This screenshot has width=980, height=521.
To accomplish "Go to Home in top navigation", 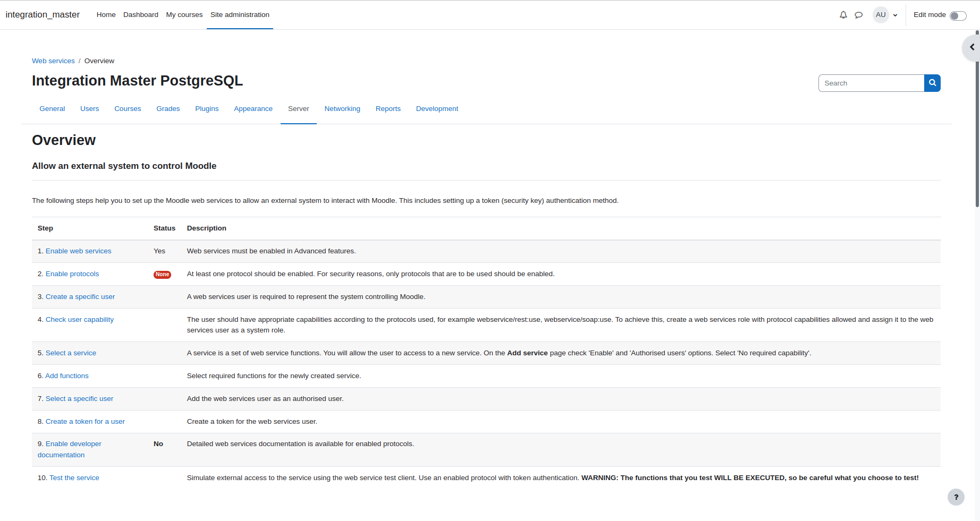I will [x=106, y=15].
